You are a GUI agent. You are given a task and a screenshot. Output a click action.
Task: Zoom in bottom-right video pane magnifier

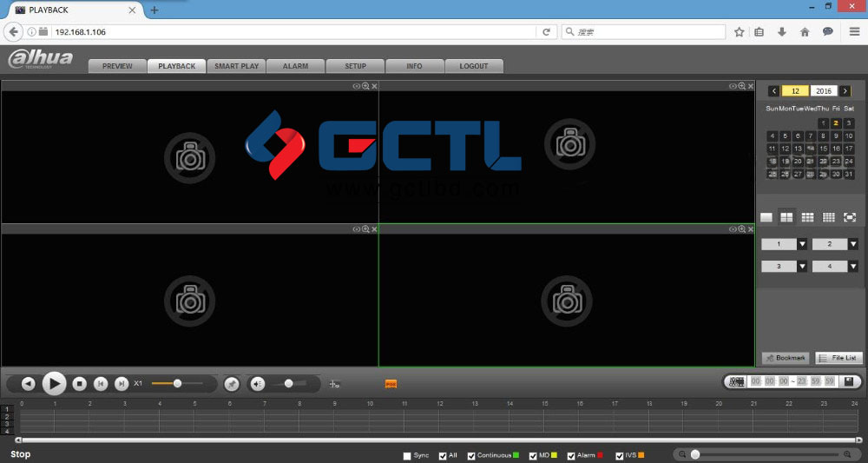coord(742,229)
